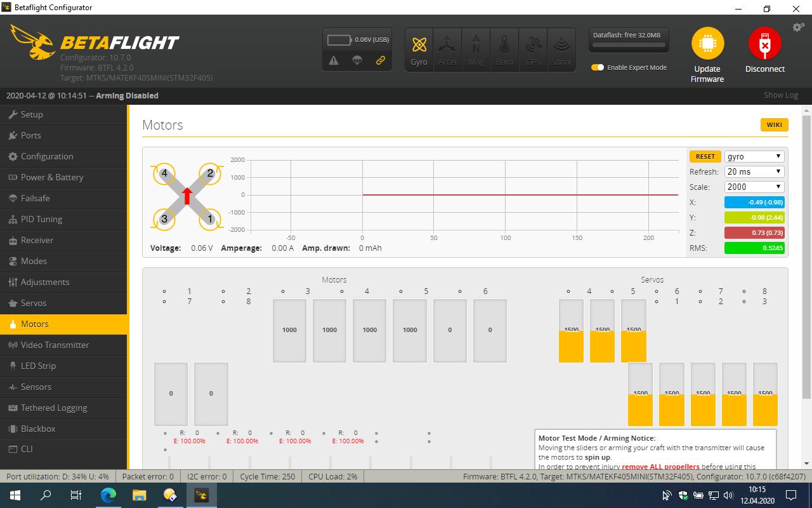812x508 pixels.
Task: Launch the Betaflight icon from the taskbar
Action: pyautogui.click(x=202, y=494)
